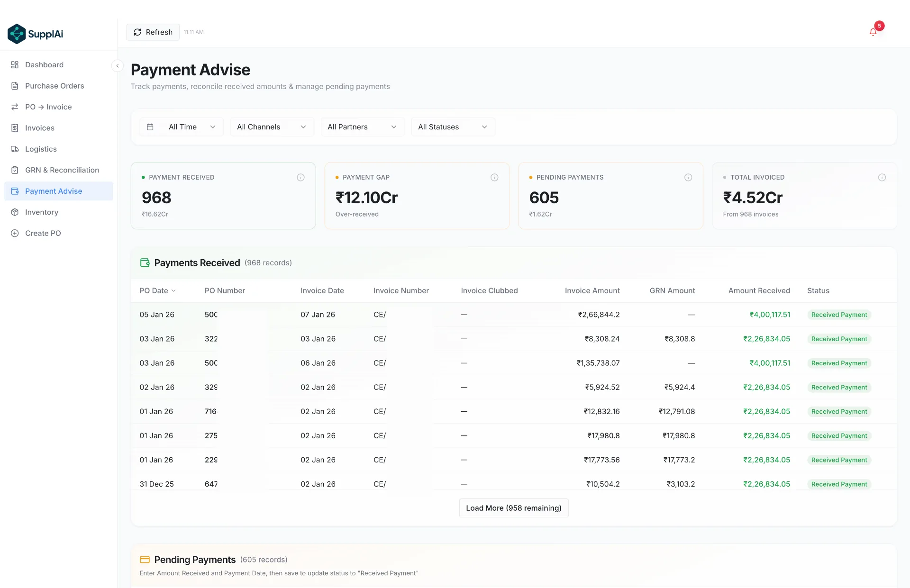Screen dimensions: 910x588
Task: Open GRN & Reconciliation page
Action: tap(59, 170)
